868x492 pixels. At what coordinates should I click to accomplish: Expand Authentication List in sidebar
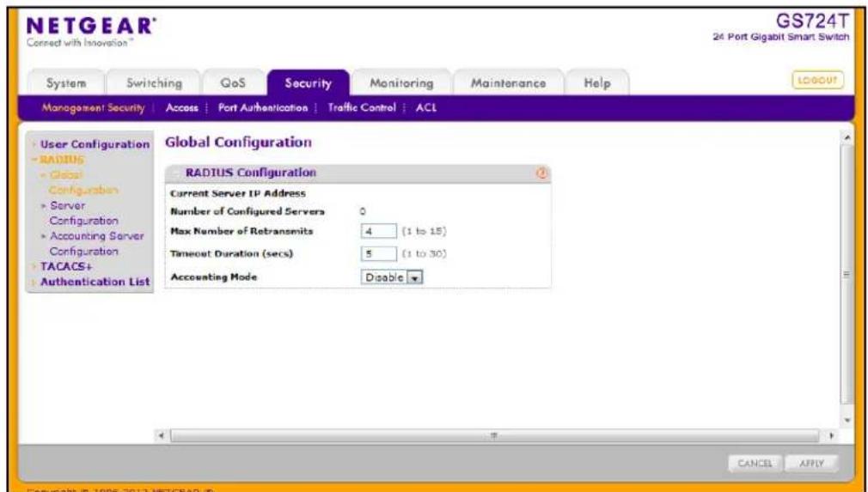coord(95,282)
